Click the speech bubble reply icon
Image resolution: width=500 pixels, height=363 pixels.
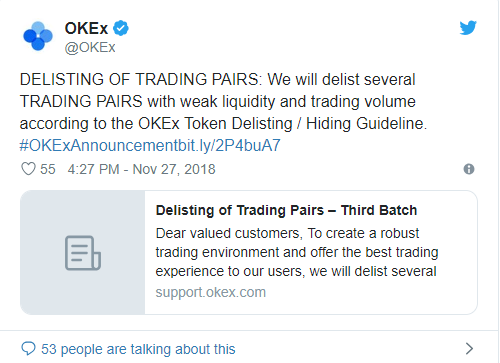click(x=28, y=348)
